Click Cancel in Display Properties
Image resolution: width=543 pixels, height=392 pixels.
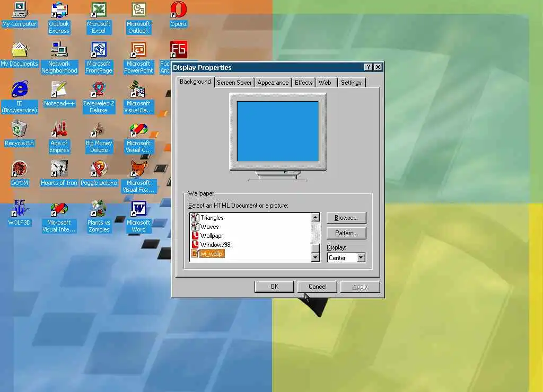317,287
